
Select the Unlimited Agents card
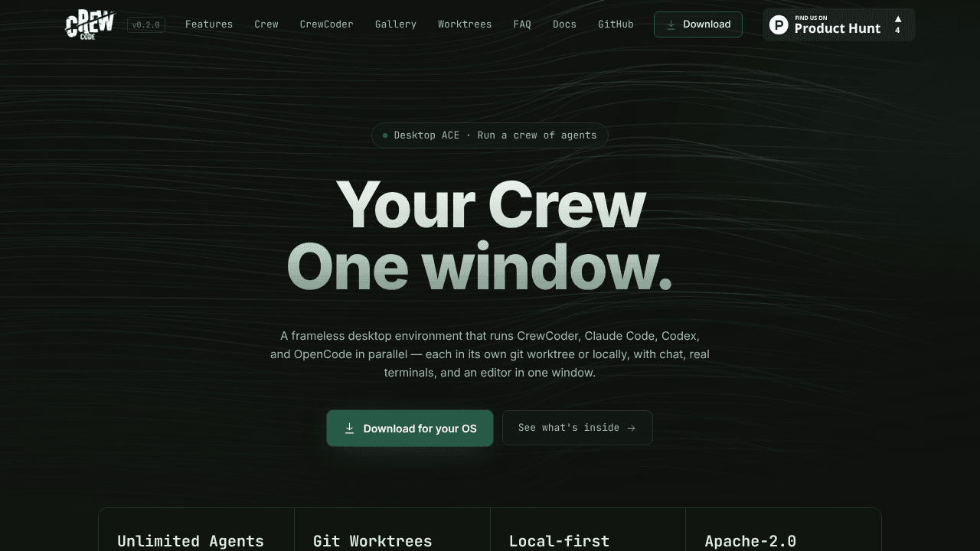click(x=197, y=530)
